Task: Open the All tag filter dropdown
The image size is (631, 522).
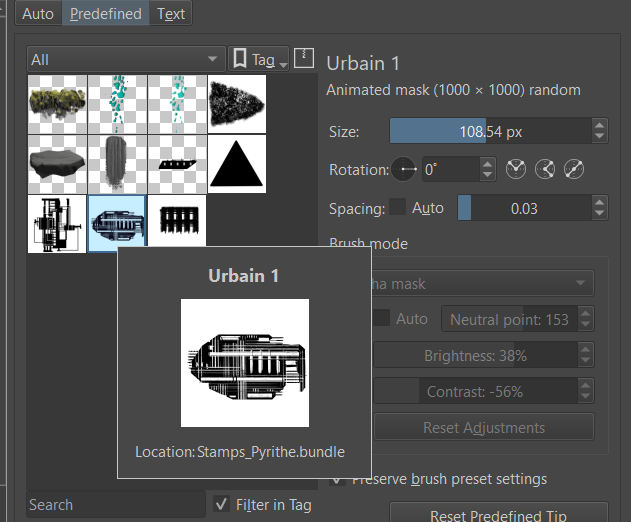Action: click(126, 59)
